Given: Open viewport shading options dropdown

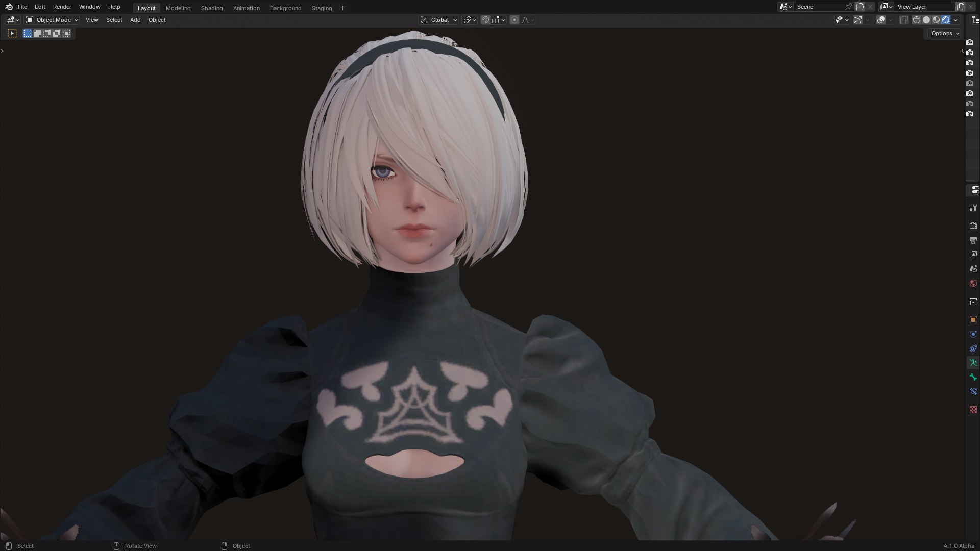Looking at the screenshot, I should (956, 20).
